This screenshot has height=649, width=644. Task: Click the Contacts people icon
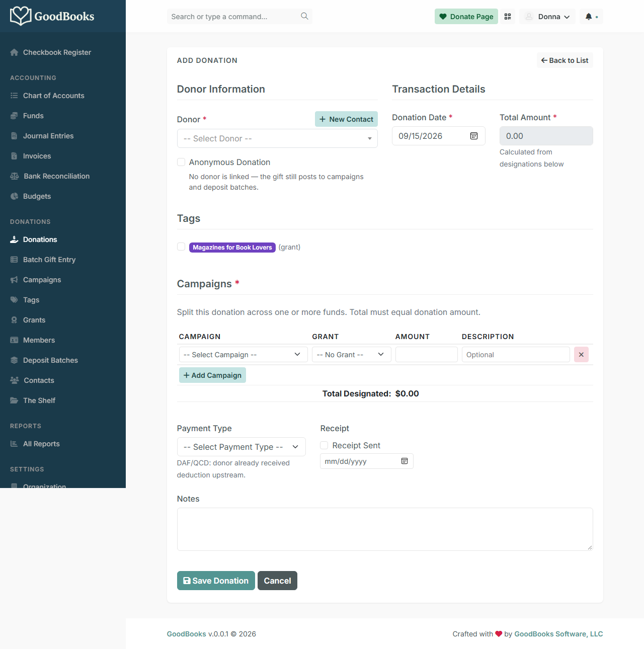point(15,380)
